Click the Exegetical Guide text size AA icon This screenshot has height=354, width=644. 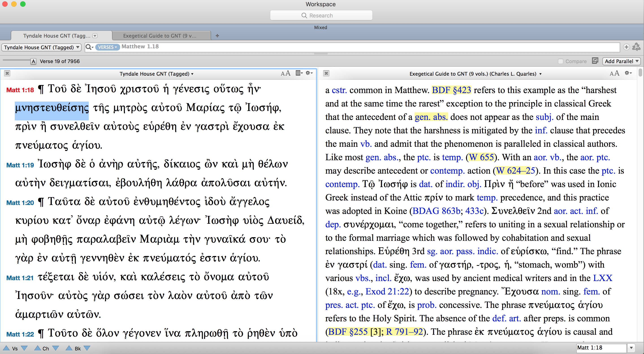[614, 73]
